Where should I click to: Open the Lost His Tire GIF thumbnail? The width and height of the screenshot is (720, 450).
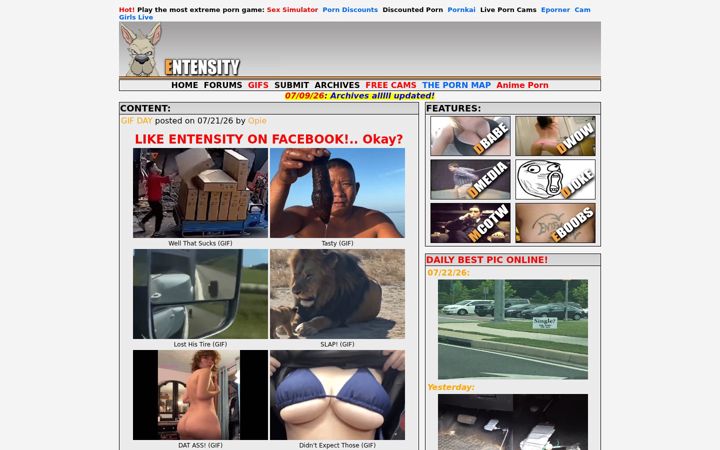coord(200,294)
